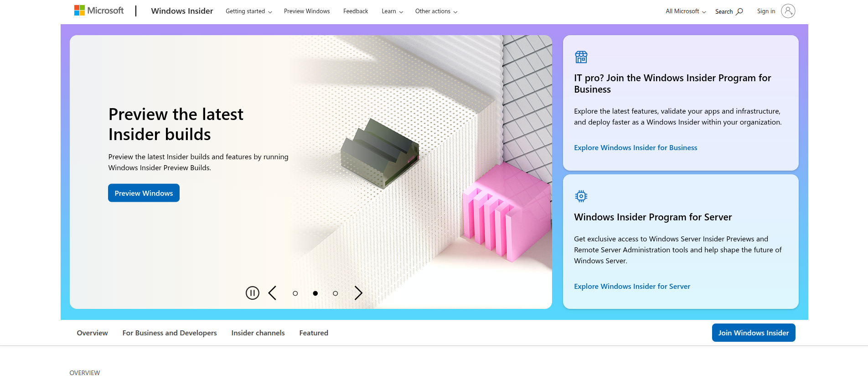
Task: Expand the Getting started dropdown
Action: click(x=248, y=11)
